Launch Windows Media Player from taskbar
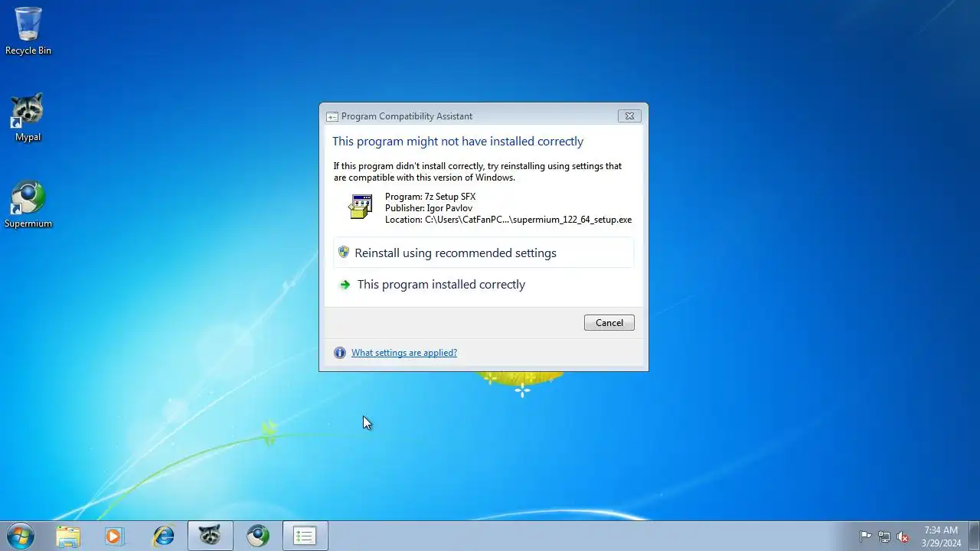This screenshot has width=980, height=551. pos(115,536)
